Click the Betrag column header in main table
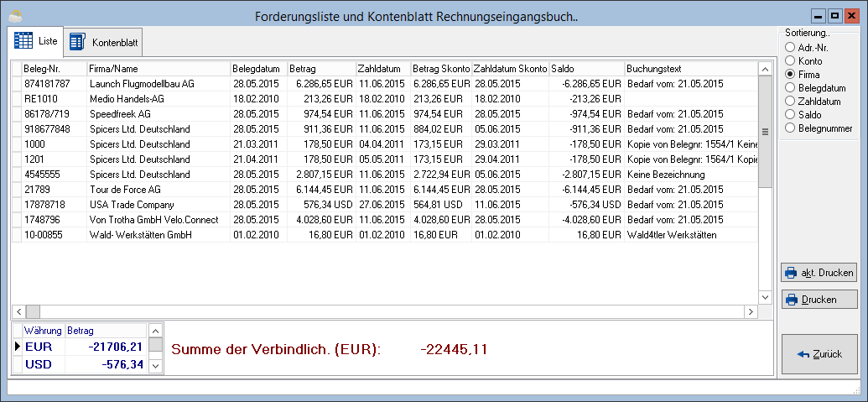868x402 pixels. (321, 69)
